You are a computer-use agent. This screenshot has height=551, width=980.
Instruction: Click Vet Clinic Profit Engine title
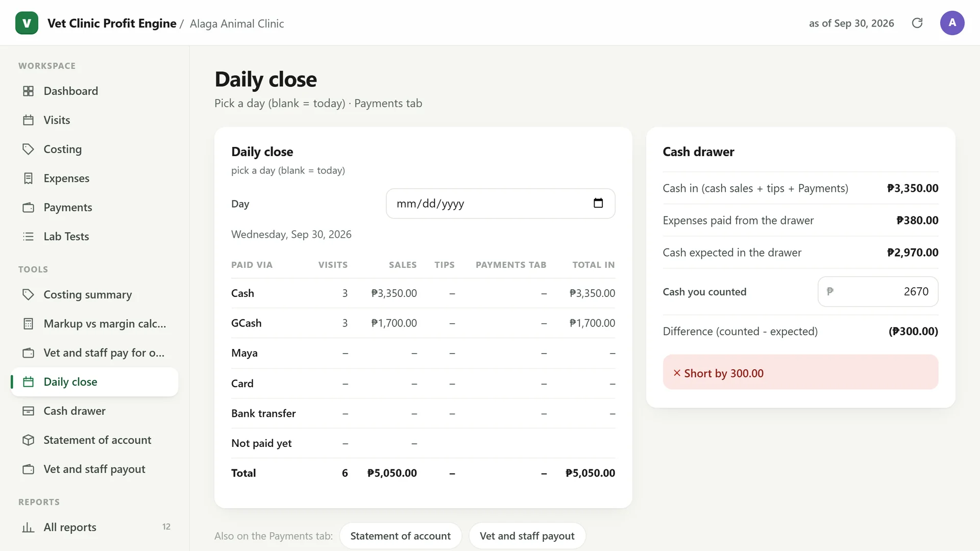tap(112, 23)
